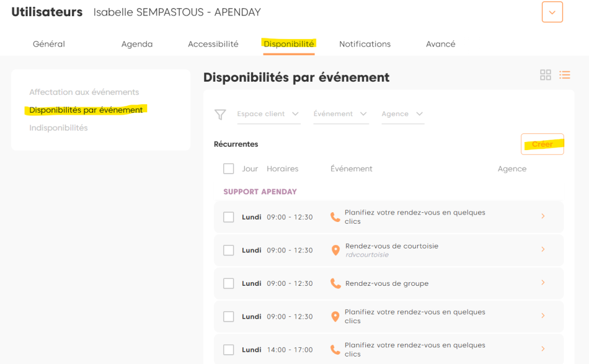Switch to the Agenda tab

click(137, 44)
